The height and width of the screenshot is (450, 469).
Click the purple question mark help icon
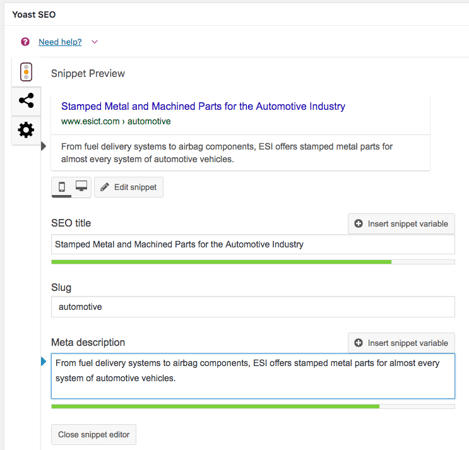(25, 42)
